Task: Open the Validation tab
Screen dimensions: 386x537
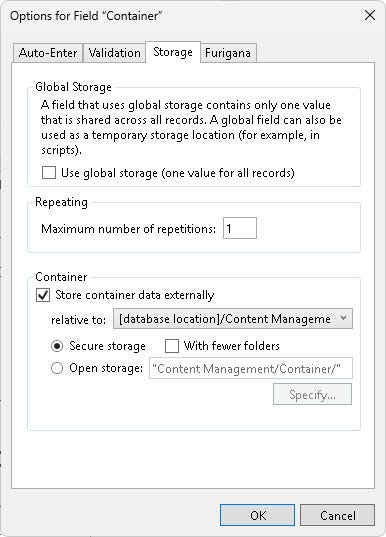Action: point(114,53)
